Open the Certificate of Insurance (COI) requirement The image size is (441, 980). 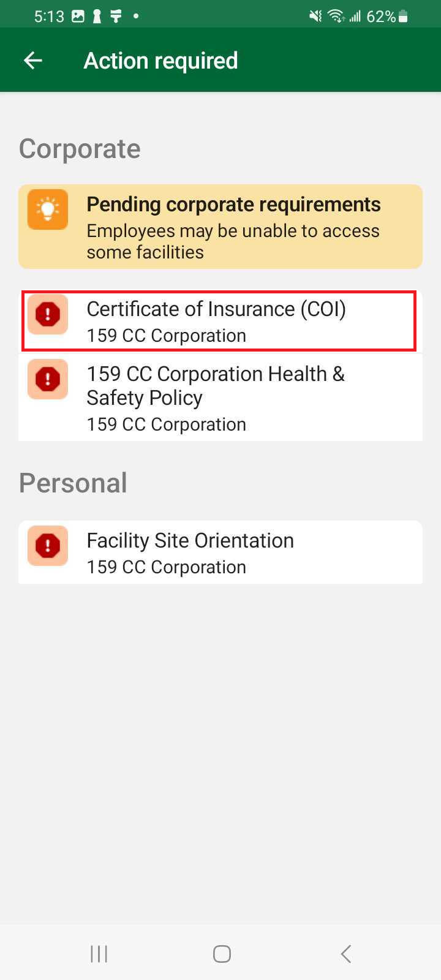[x=216, y=321]
